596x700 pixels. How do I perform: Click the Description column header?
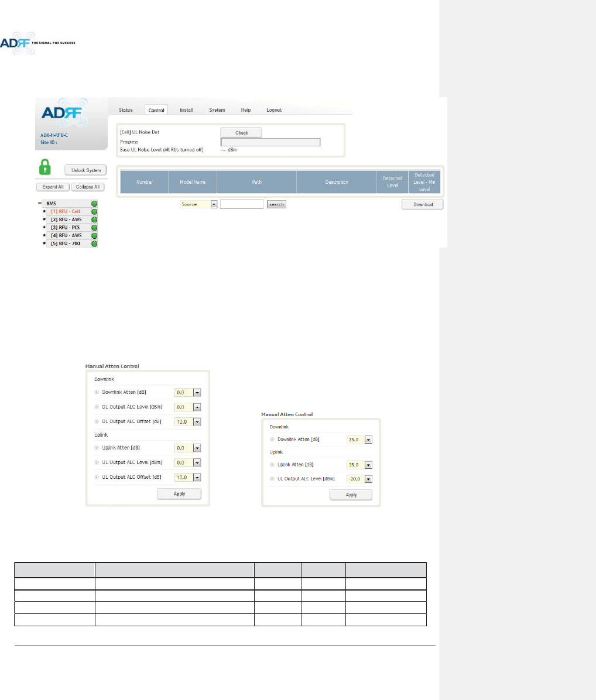tap(337, 182)
